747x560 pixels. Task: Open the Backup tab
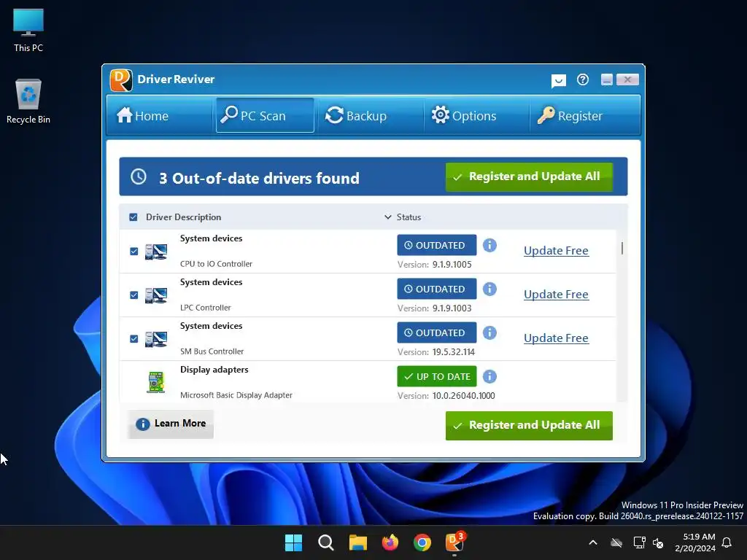370,116
